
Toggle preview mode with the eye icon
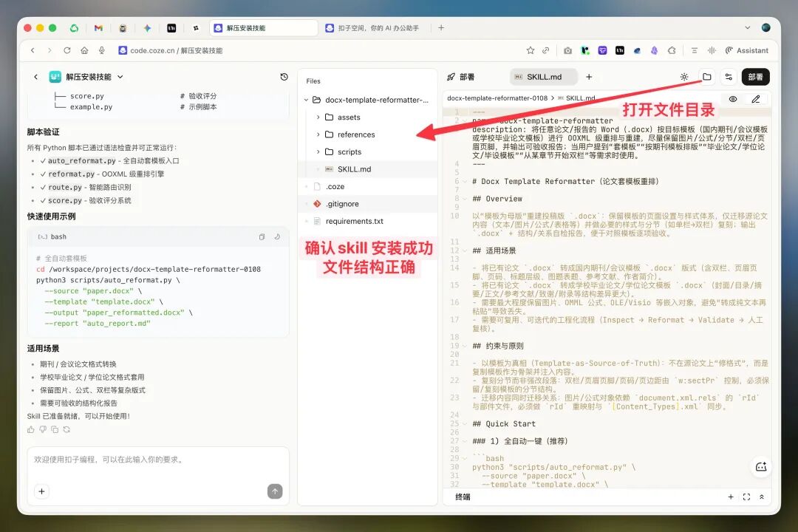click(x=733, y=99)
